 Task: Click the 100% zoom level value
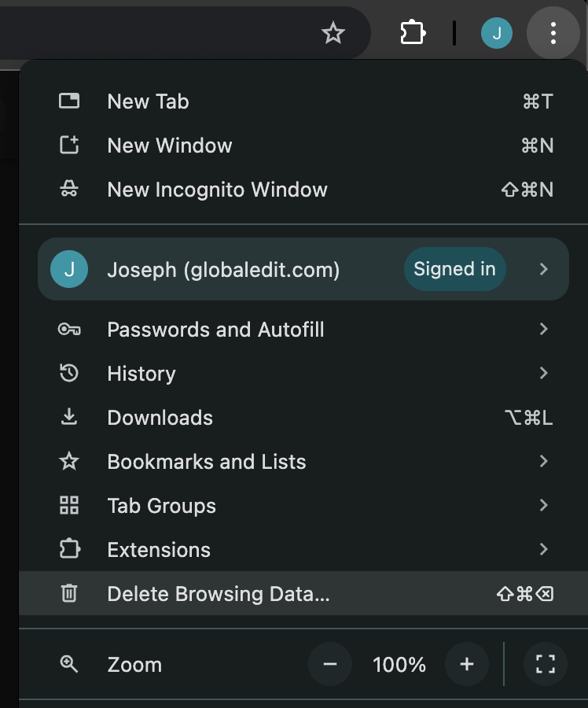tap(399, 665)
